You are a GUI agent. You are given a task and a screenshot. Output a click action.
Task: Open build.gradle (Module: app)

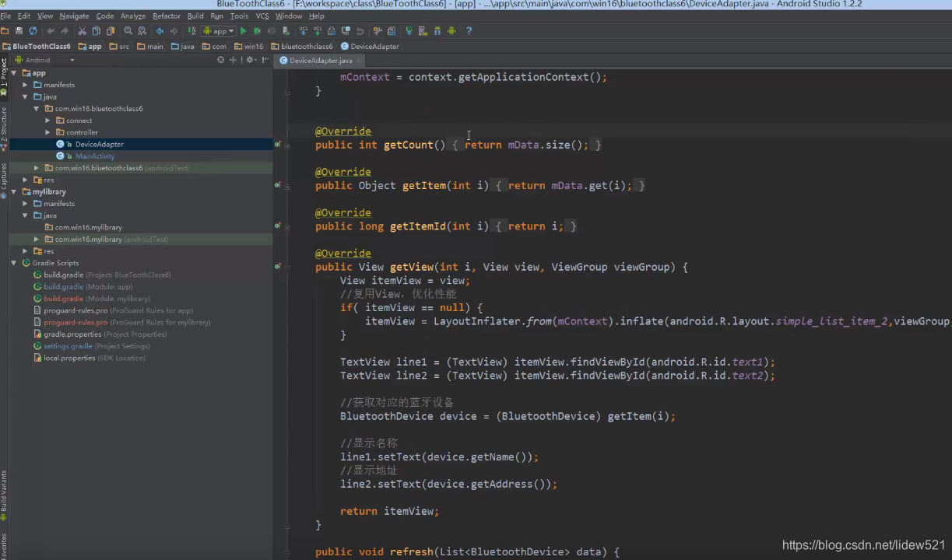[x=88, y=287]
